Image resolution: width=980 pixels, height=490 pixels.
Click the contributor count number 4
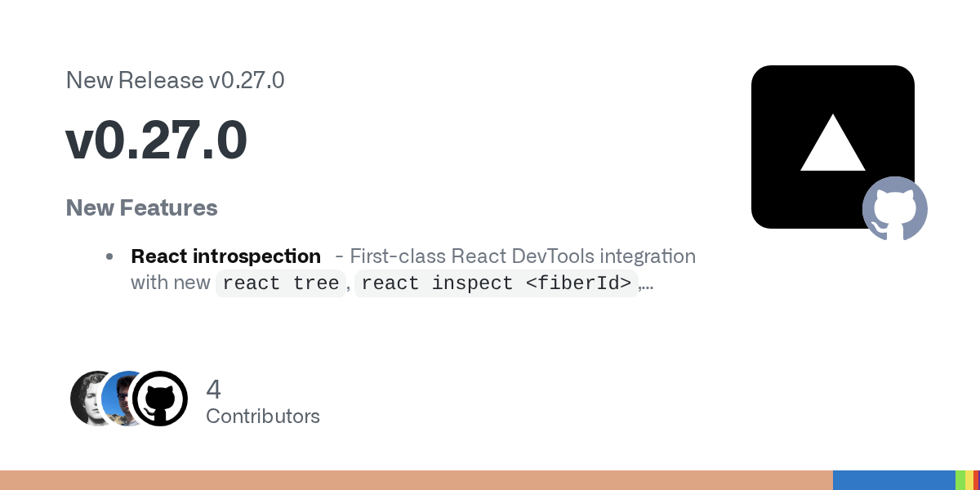coord(214,389)
